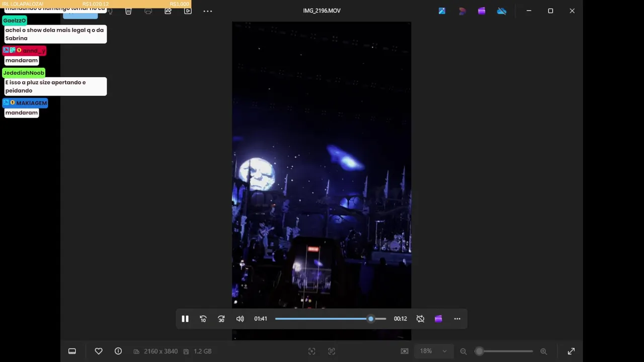
Task: Skip forward 30 seconds
Action: pyautogui.click(x=221, y=319)
